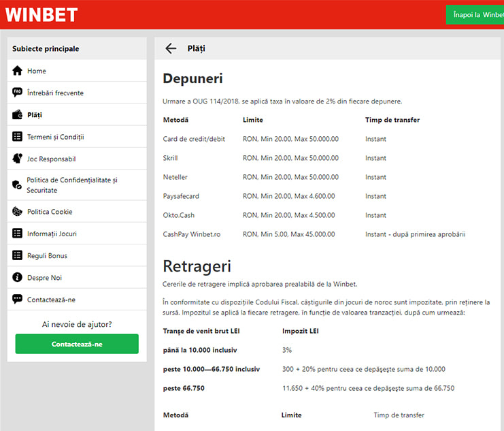Click the 3% tax value
Image resolution: width=504 pixels, height=431 pixels.
[287, 350]
